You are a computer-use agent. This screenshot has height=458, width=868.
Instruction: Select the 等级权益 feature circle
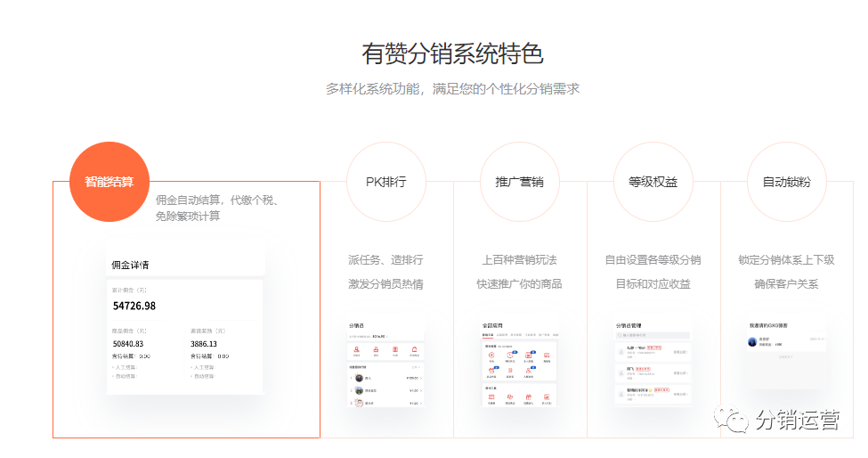point(653,182)
